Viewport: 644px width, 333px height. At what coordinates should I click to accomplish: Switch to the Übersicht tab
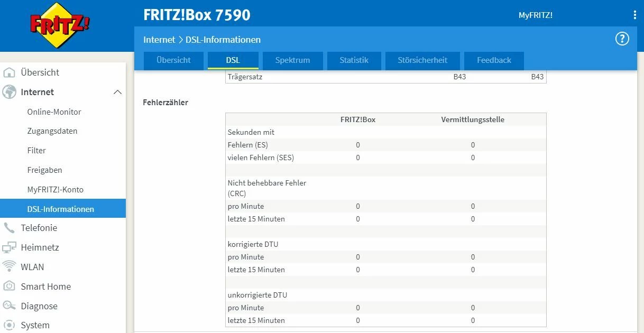coord(173,60)
